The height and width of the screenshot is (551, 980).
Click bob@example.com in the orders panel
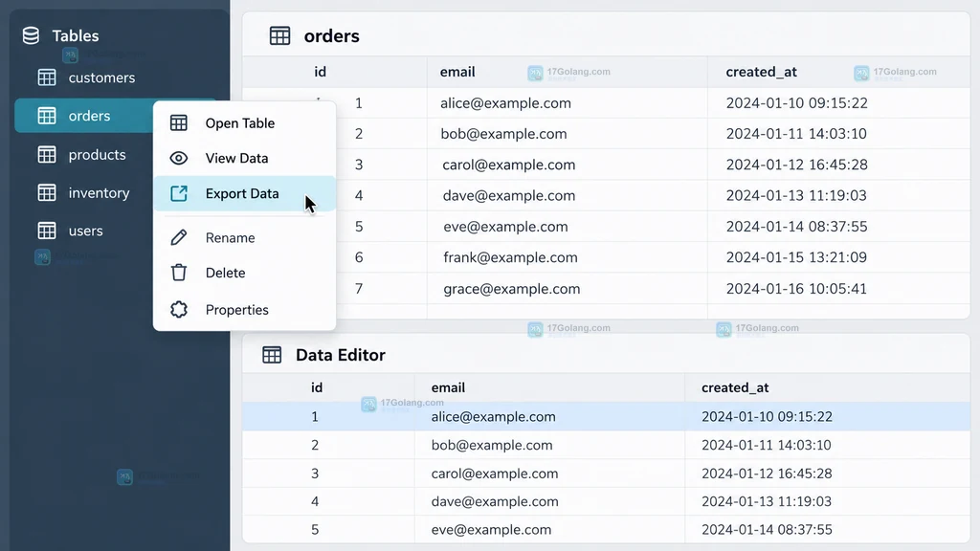tap(503, 134)
